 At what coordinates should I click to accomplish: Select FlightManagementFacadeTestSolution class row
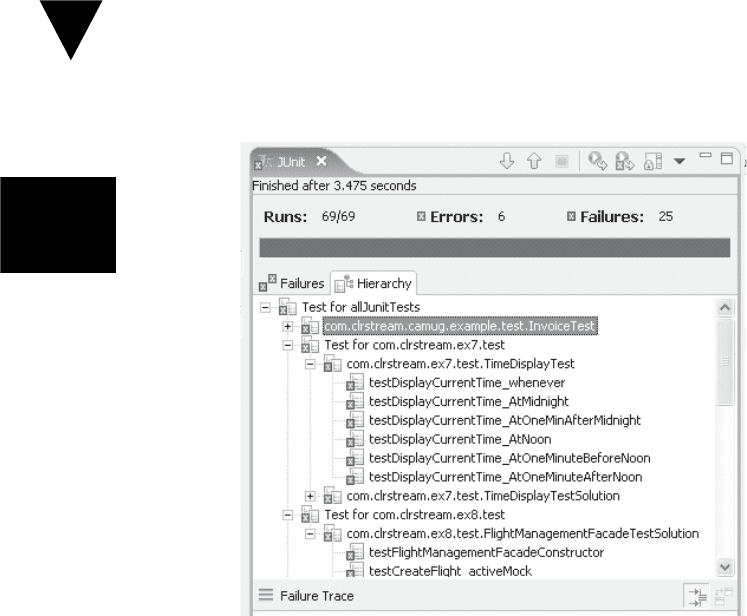523,534
